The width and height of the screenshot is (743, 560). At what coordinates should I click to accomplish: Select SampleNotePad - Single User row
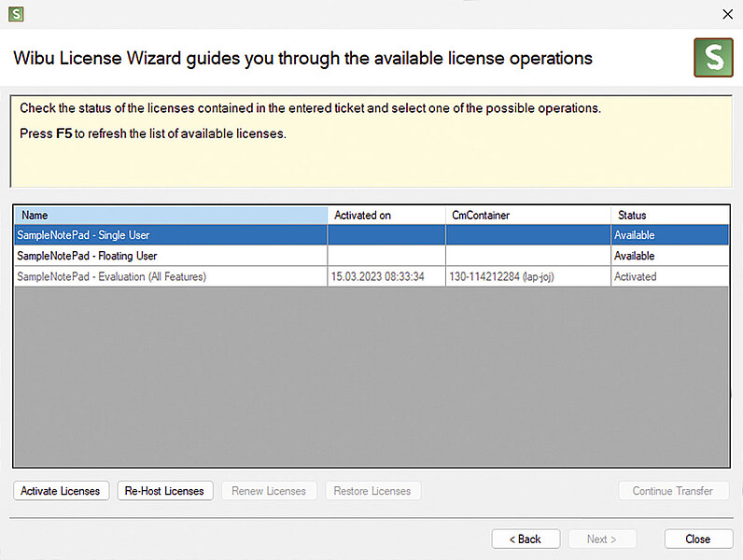[371, 235]
